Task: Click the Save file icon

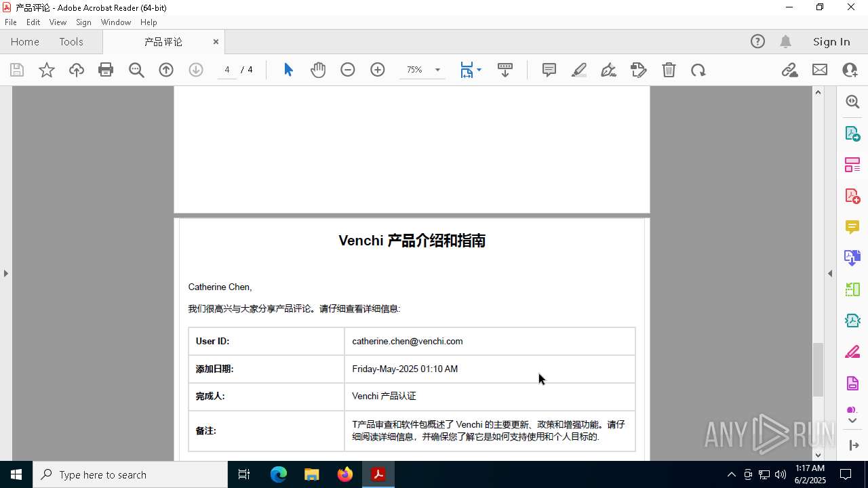Action: tap(17, 70)
